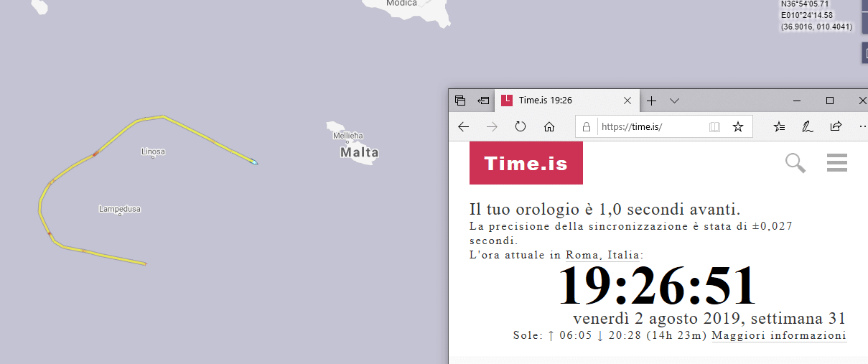This screenshot has width=868, height=364.
Task: Add Time.is to favorites with star icon
Action: click(x=737, y=127)
